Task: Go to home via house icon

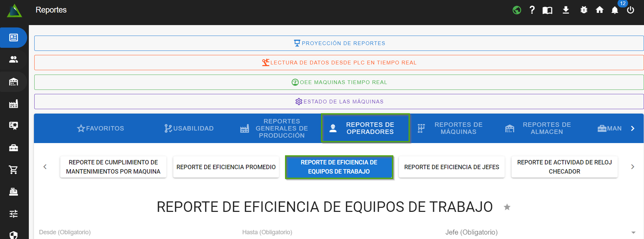Action: click(600, 10)
